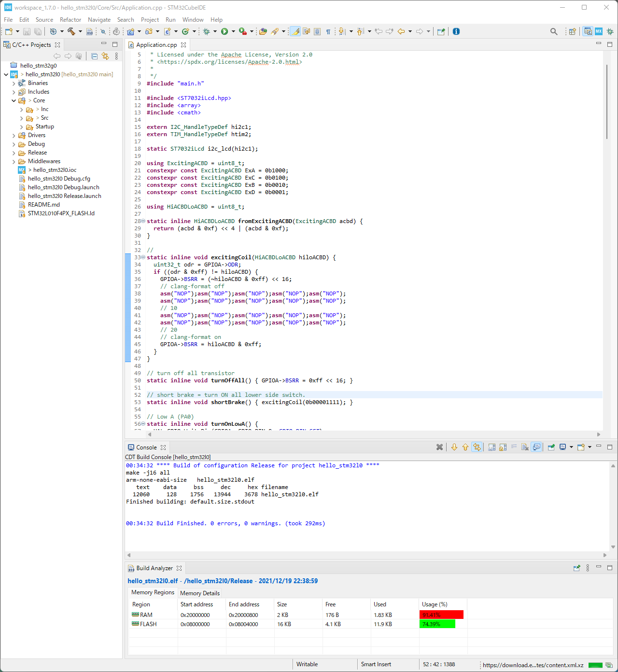Image resolution: width=618 pixels, height=672 pixels.
Task: Collapse the hello_stm32l0 project node
Action: (x=6, y=74)
